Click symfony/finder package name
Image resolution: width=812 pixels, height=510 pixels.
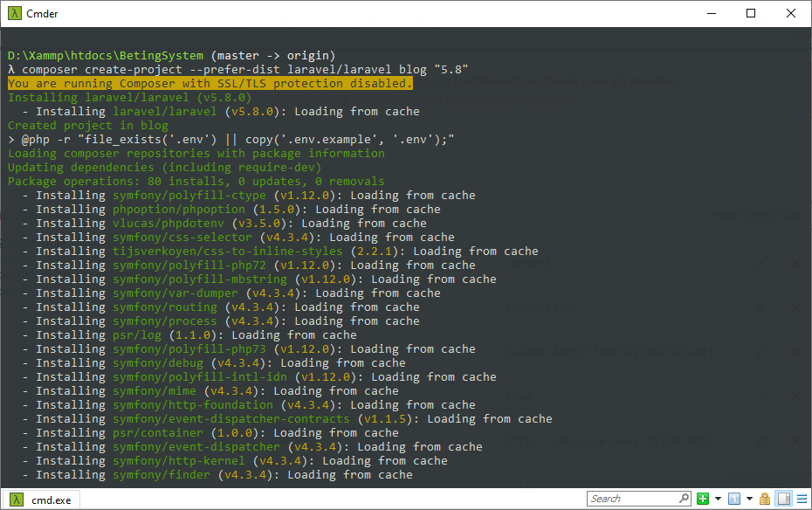[162, 475]
